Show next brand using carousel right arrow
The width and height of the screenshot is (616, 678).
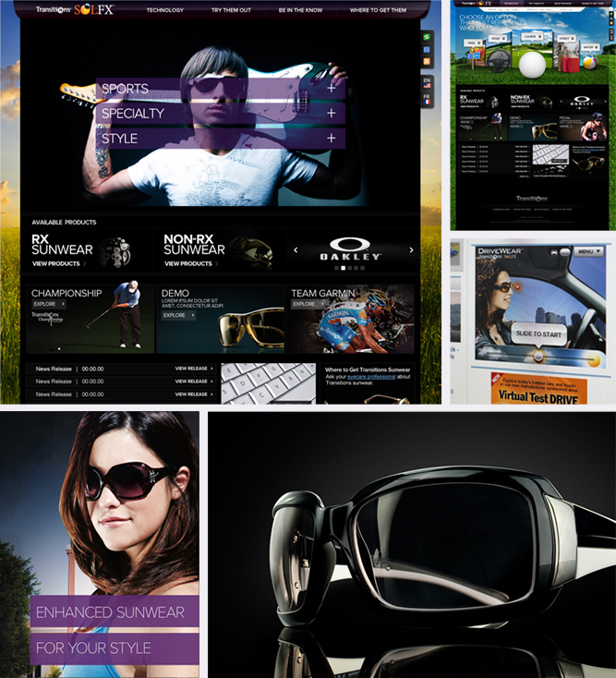coord(411,250)
